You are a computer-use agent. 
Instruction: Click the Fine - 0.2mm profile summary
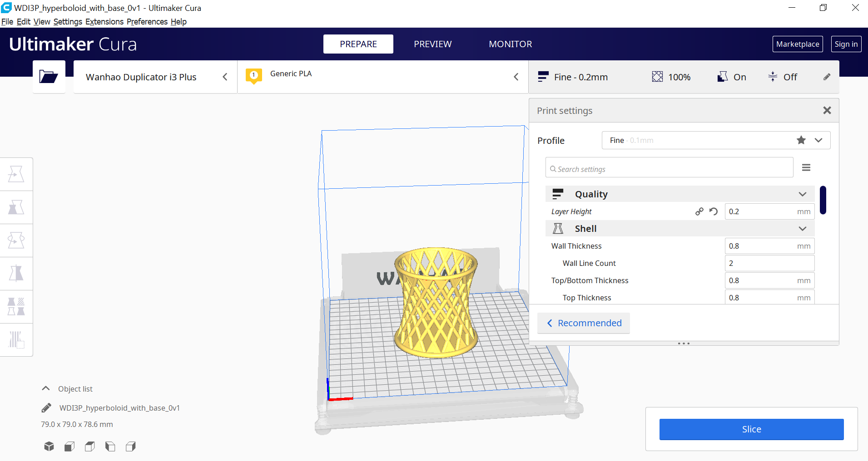pyautogui.click(x=573, y=77)
